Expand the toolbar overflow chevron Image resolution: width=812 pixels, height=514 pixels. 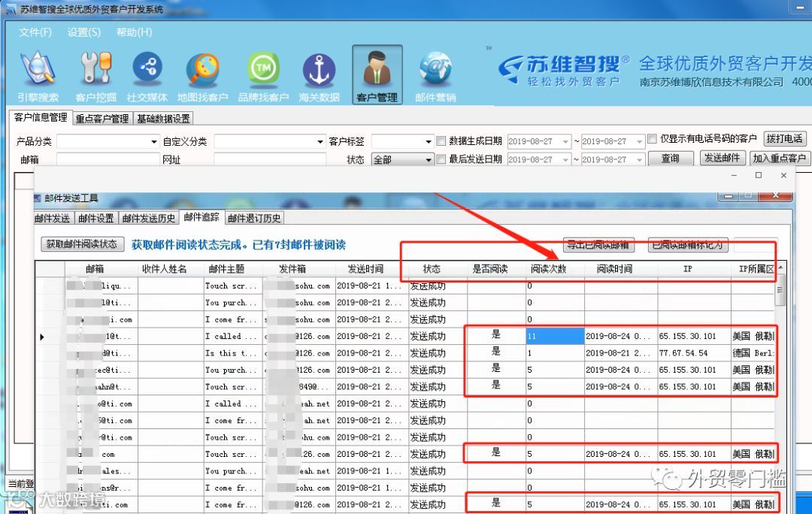pyautogui.click(x=489, y=48)
